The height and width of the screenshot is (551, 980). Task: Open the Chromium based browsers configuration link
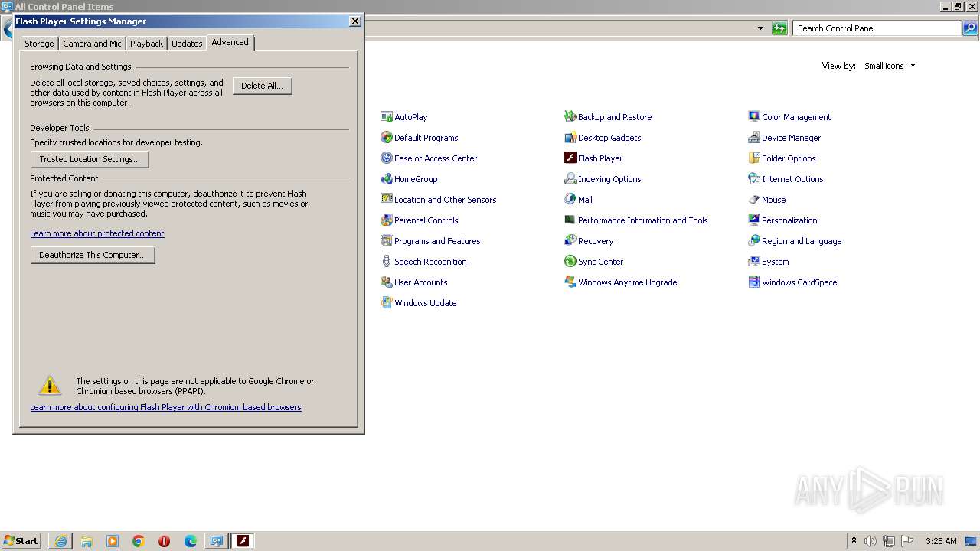(165, 407)
